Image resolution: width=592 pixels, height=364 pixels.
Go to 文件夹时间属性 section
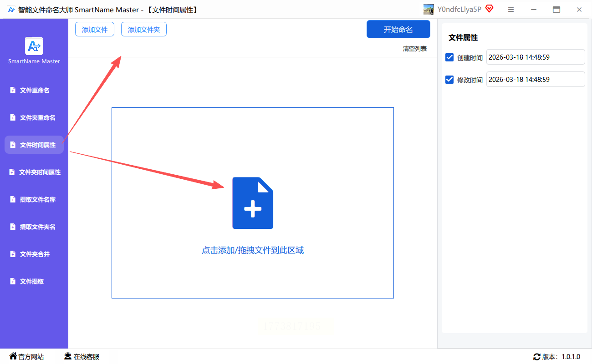point(34,172)
